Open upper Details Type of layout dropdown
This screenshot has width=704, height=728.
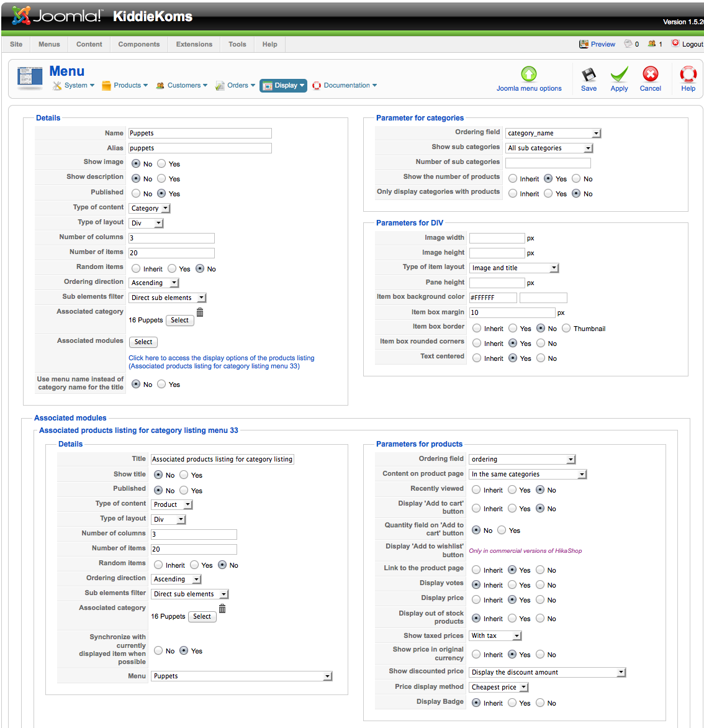point(146,224)
